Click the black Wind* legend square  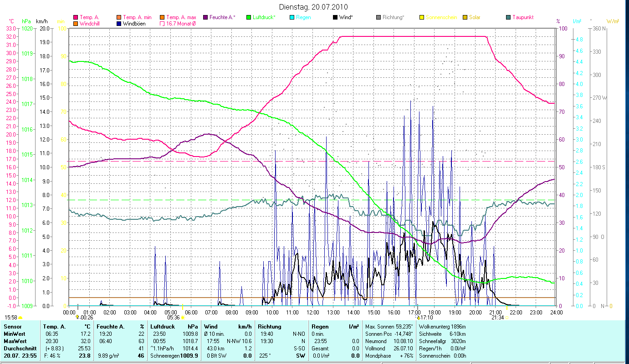pos(335,17)
